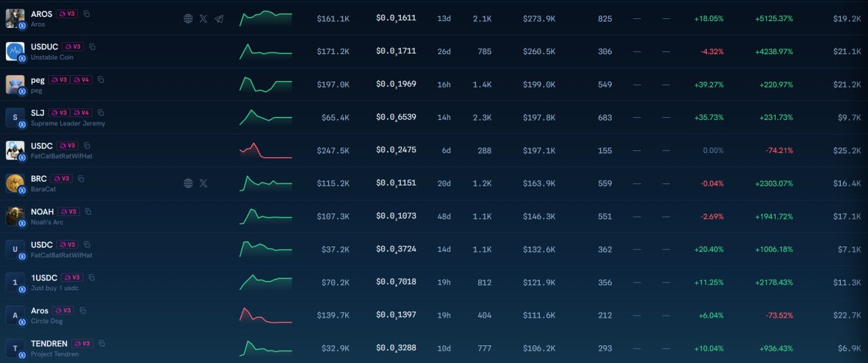Open the AROS website globe icon

click(x=189, y=18)
